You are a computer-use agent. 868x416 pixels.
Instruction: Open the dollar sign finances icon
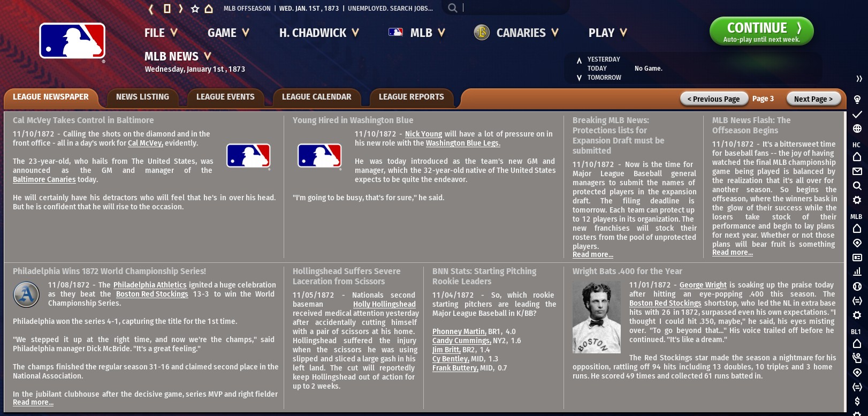pyautogui.click(x=857, y=402)
